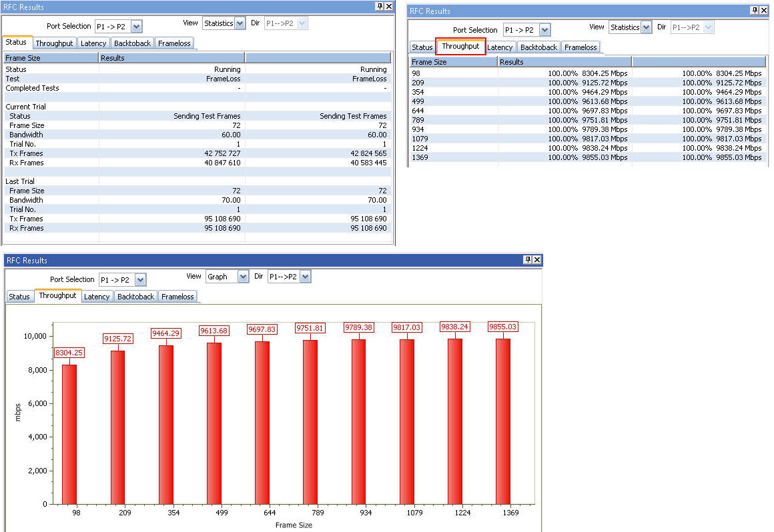Open Frameloss tab in bottom graph panel
The image size is (774, 532).
tap(177, 297)
